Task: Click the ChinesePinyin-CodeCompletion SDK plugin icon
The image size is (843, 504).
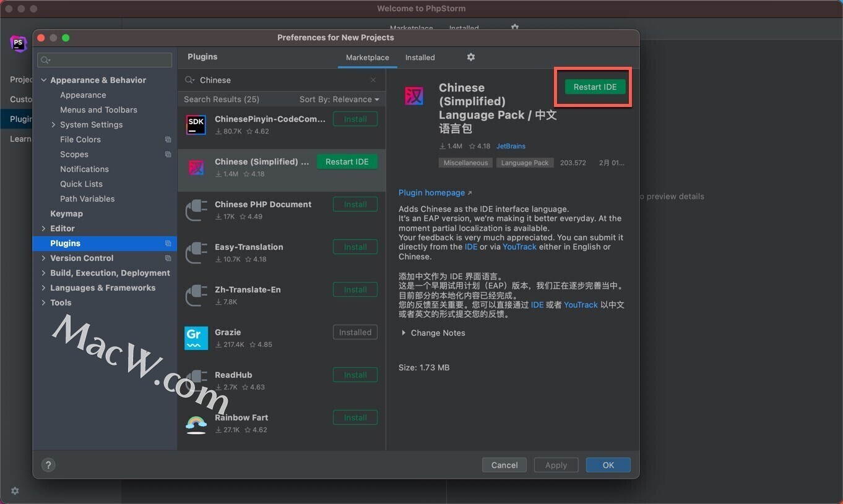Action: [x=196, y=125]
